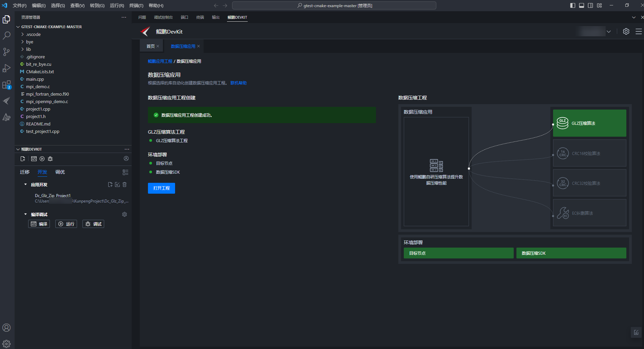The height and width of the screenshot is (349, 644).
Task: Open the DevKit settings gear at top right
Action: tap(626, 31)
